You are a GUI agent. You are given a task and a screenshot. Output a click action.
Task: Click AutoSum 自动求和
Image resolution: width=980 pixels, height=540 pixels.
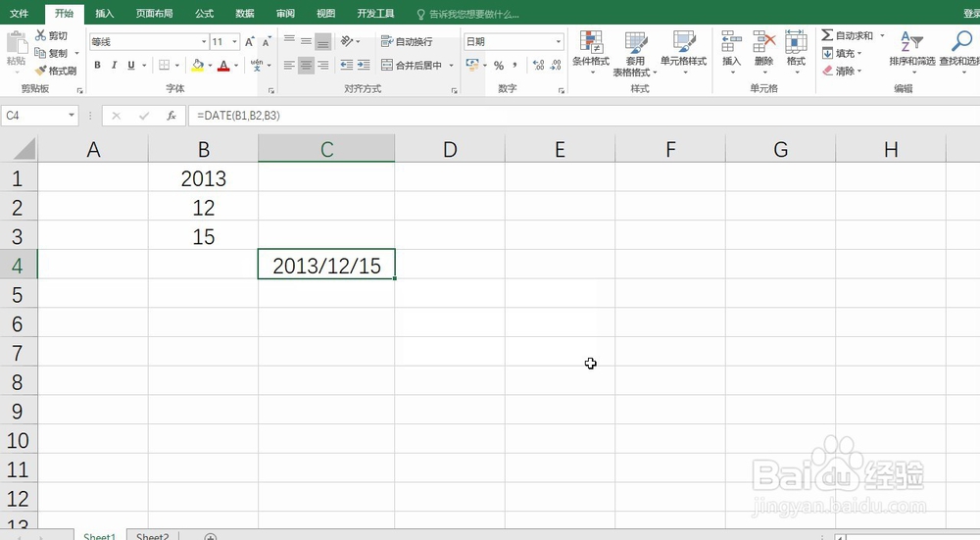(x=848, y=35)
